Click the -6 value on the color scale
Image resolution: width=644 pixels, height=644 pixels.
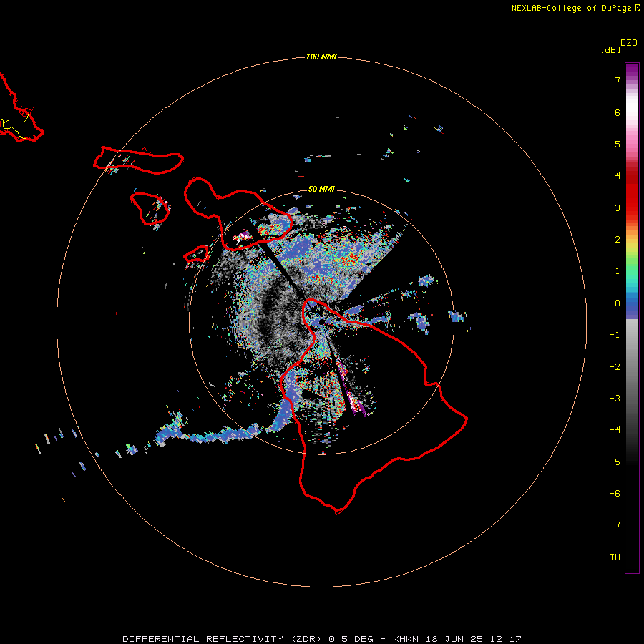pos(615,494)
